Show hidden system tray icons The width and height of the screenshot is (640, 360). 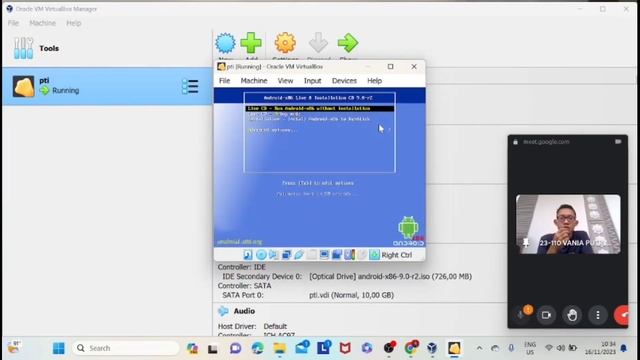[480, 348]
